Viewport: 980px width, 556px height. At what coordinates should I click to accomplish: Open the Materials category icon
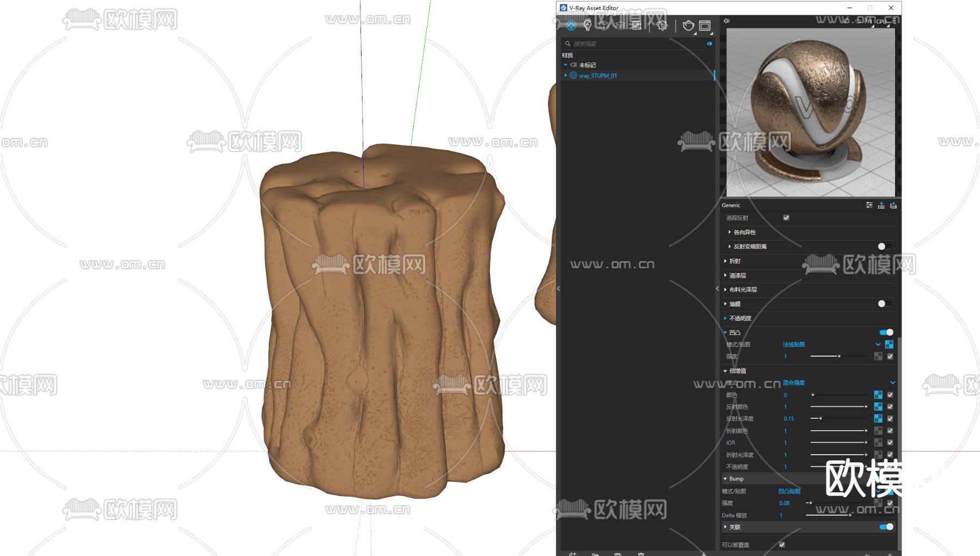(x=571, y=26)
